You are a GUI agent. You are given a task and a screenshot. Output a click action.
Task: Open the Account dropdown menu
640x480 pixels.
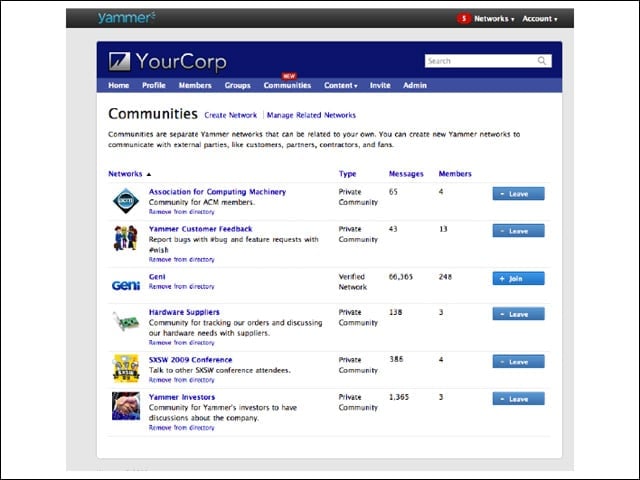[540, 19]
